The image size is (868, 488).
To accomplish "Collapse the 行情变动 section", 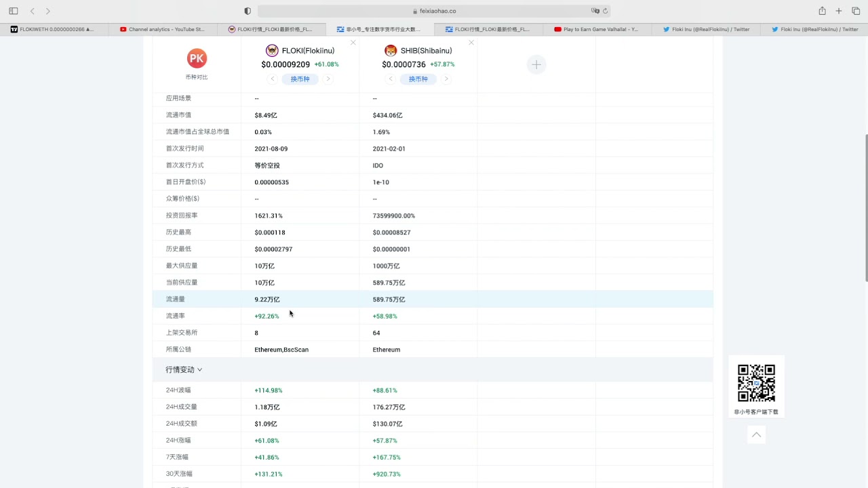I will click(x=184, y=370).
